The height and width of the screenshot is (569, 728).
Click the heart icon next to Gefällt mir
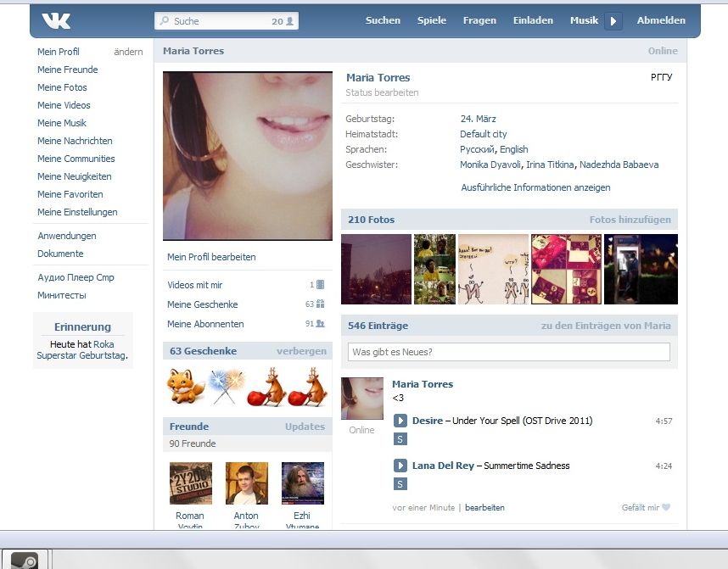[666, 507]
